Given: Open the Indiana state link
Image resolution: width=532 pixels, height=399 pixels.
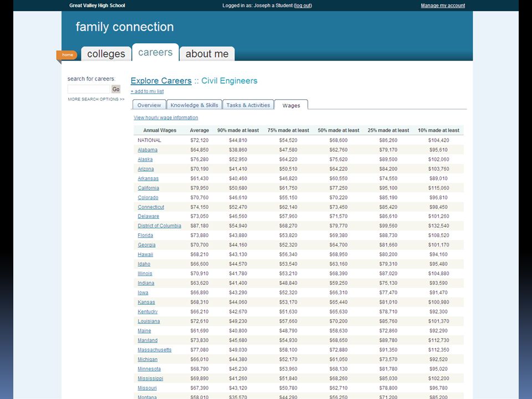Looking at the screenshot, I should click(146, 283).
